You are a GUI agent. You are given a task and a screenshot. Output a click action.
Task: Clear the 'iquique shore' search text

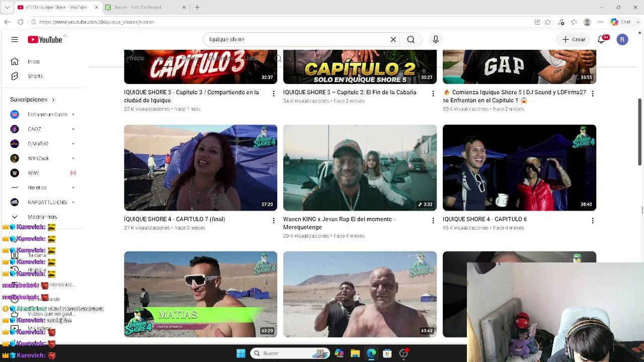coord(393,39)
